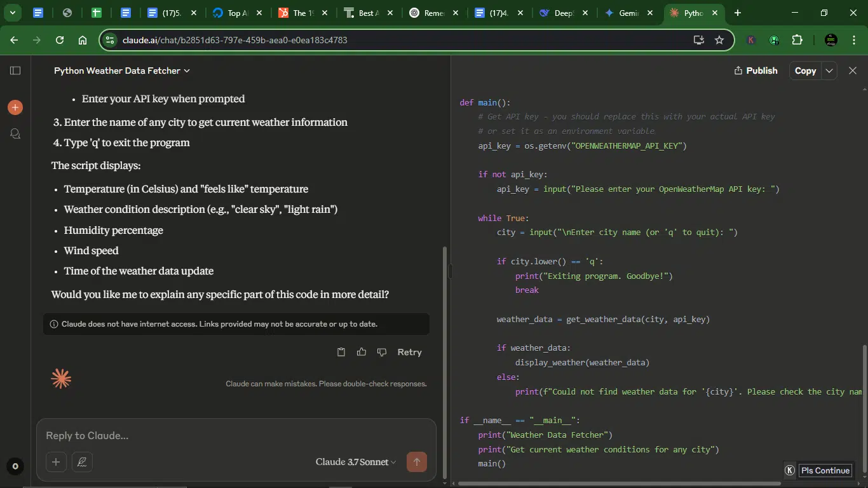Copy the response with the clipboard icon

pyautogui.click(x=341, y=352)
